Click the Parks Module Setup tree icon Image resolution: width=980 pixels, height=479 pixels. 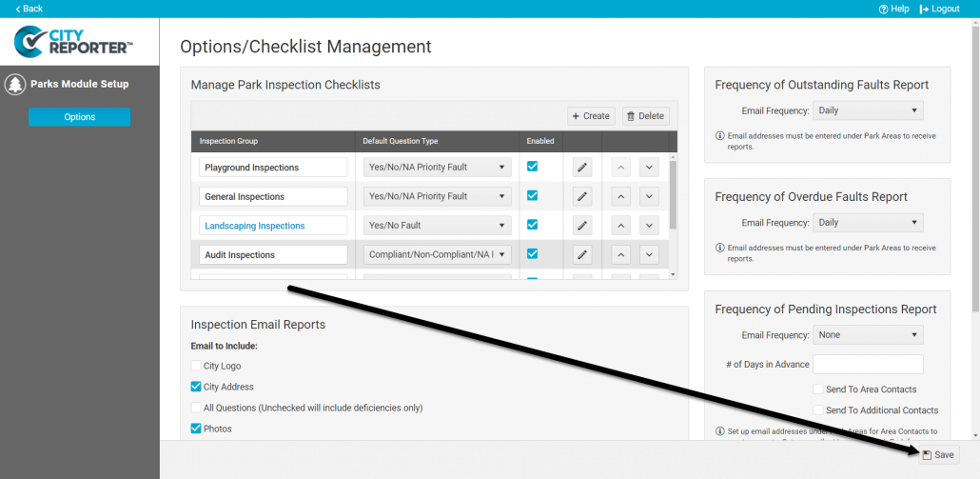tap(15, 85)
